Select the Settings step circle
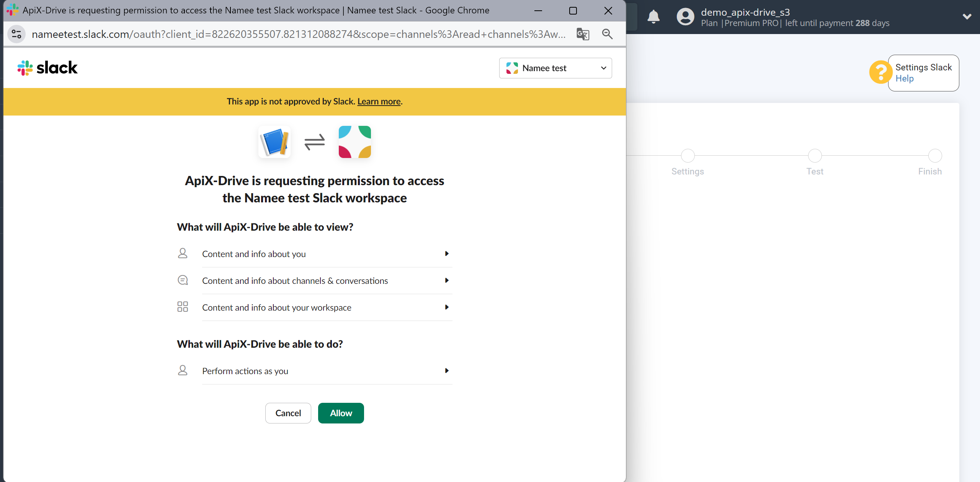This screenshot has height=482, width=980. (688, 156)
